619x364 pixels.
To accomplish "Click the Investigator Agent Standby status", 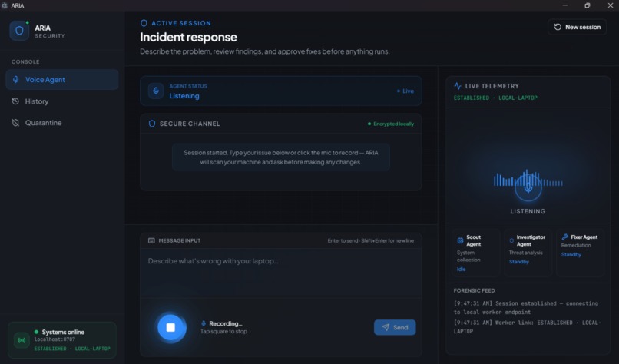I will coord(518,262).
